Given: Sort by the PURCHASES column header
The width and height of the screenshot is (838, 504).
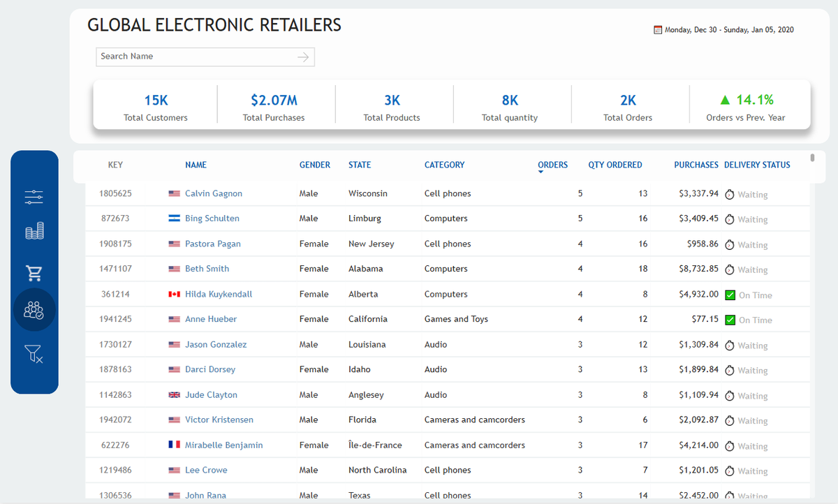Looking at the screenshot, I should [x=696, y=165].
